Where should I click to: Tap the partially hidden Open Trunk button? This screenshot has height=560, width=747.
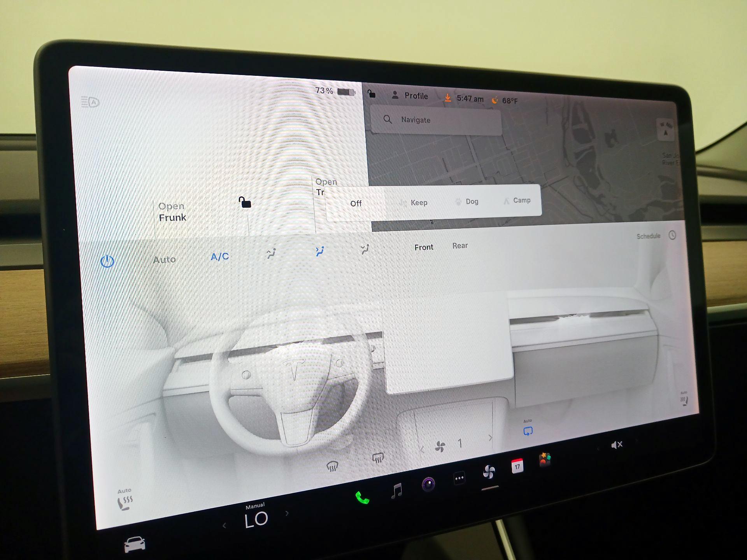(x=321, y=187)
